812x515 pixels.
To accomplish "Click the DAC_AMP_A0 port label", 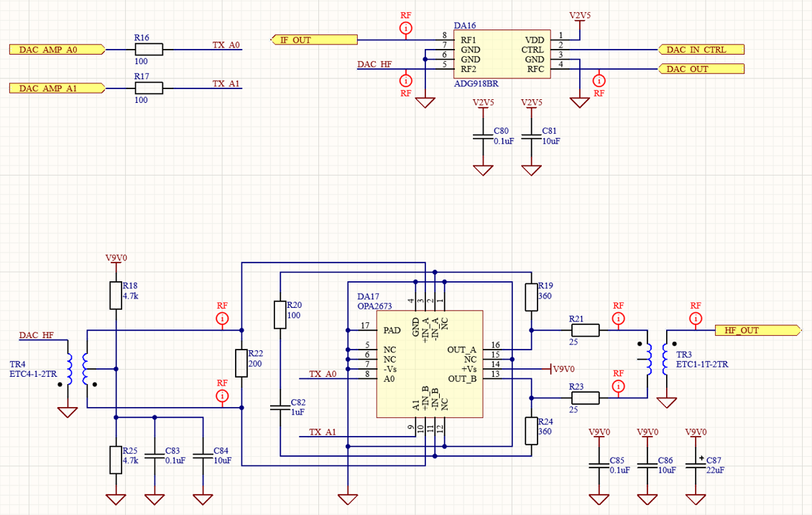I will (x=57, y=50).
